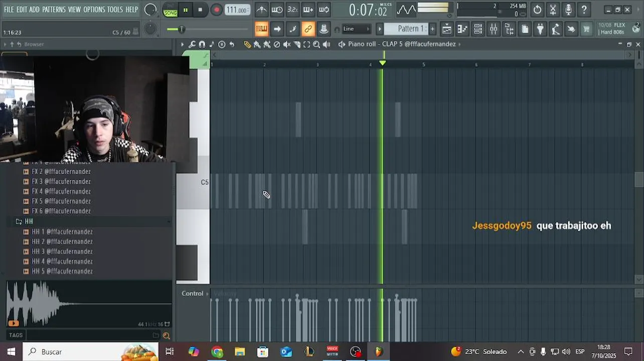
Task: Expand the piano roll options menu arrow
Action: 182,44
